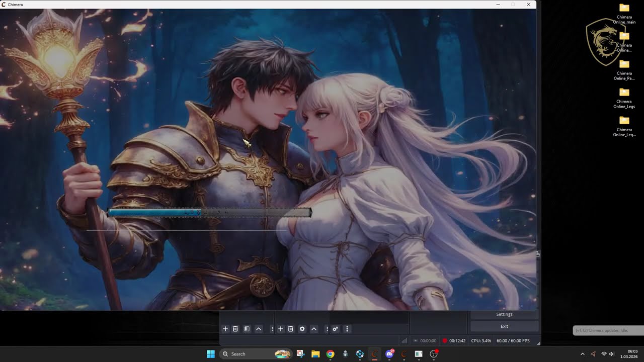
Task: Click the Chimera window title text
Action: (x=15, y=5)
